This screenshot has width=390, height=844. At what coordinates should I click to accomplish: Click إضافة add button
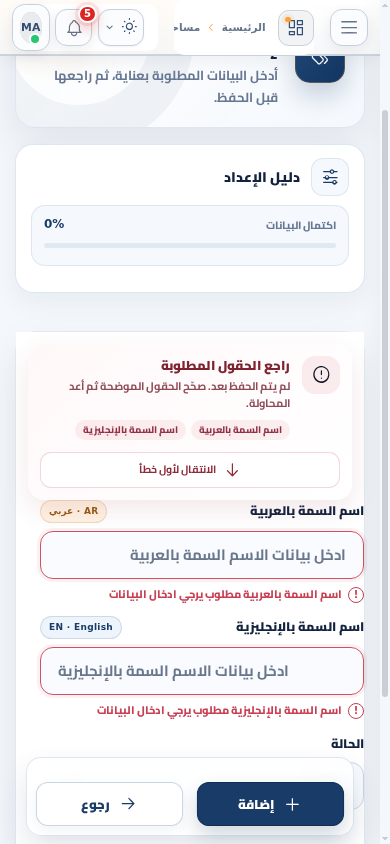[x=270, y=804]
